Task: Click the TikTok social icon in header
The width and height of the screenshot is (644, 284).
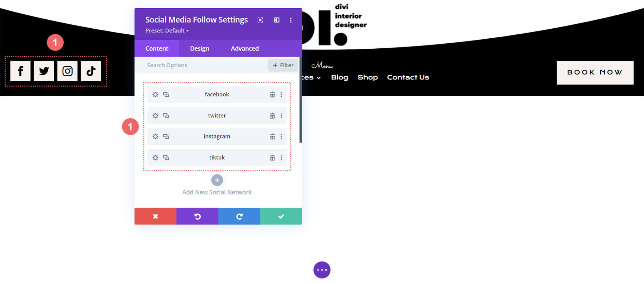Action: (x=91, y=71)
